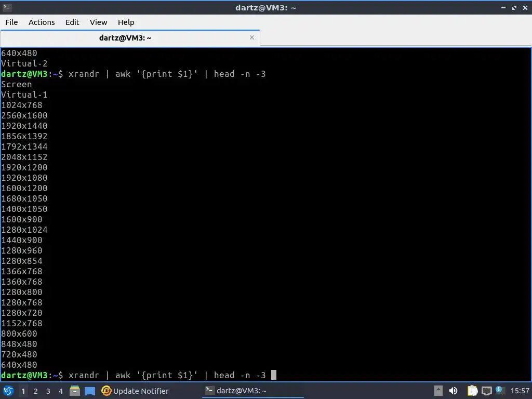Click the network connection tray icon

point(486,391)
